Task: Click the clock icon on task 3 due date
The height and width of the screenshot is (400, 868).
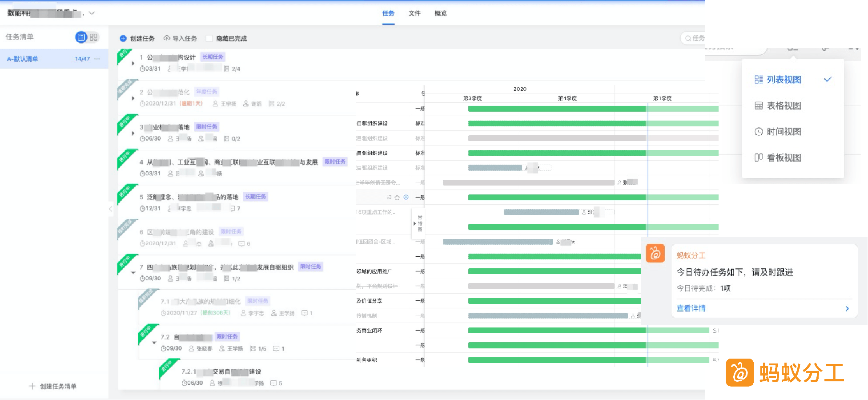Action: coord(142,139)
